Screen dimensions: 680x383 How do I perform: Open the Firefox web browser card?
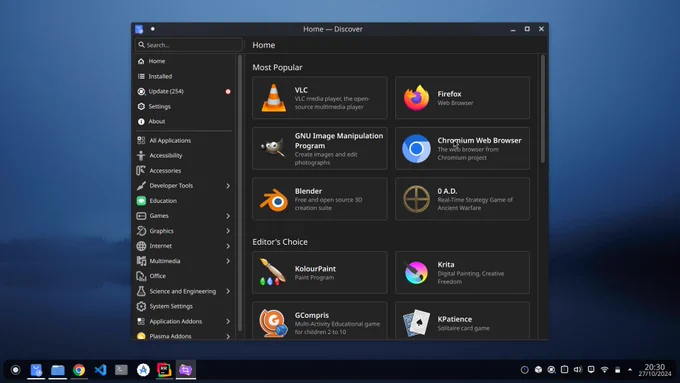(x=462, y=98)
